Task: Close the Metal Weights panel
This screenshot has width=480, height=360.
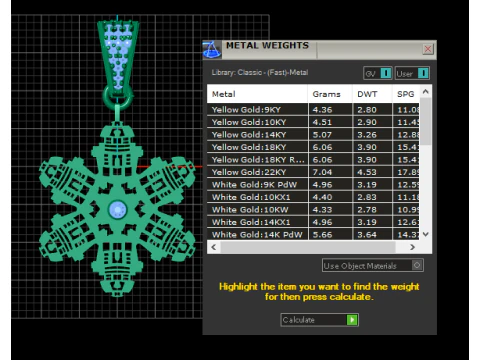Action: click(428, 49)
